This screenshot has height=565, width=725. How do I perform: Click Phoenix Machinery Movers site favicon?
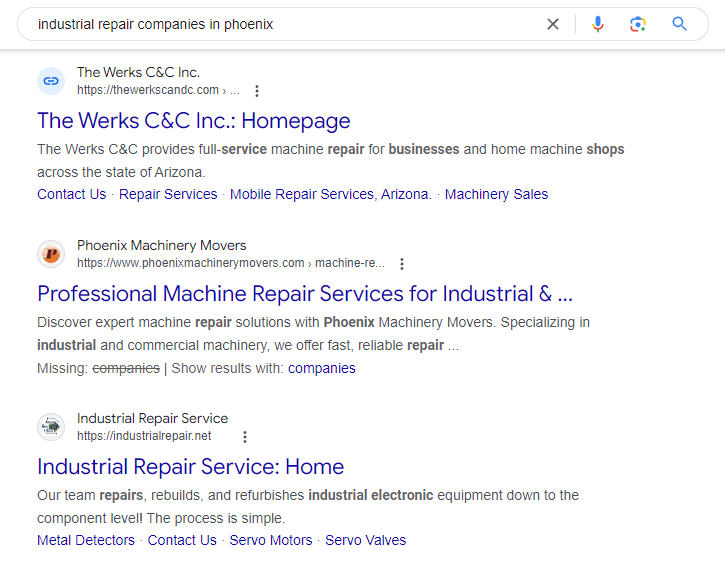click(x=51, y=254)
